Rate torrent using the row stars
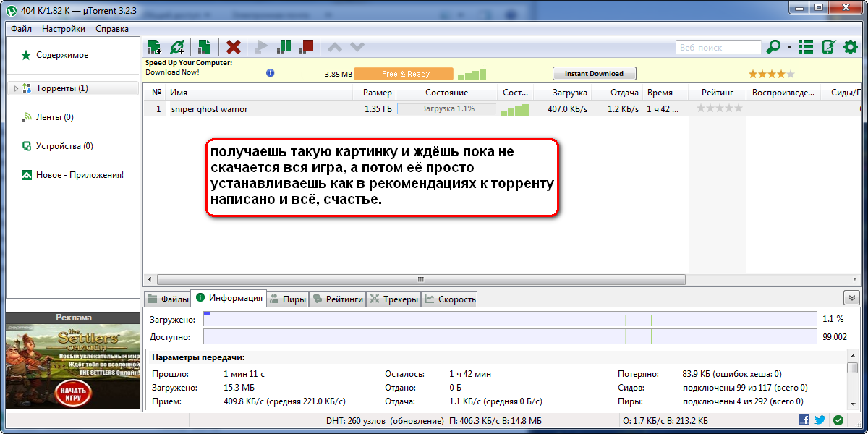The width and height of the screenshot is (868, 434). 719,109
